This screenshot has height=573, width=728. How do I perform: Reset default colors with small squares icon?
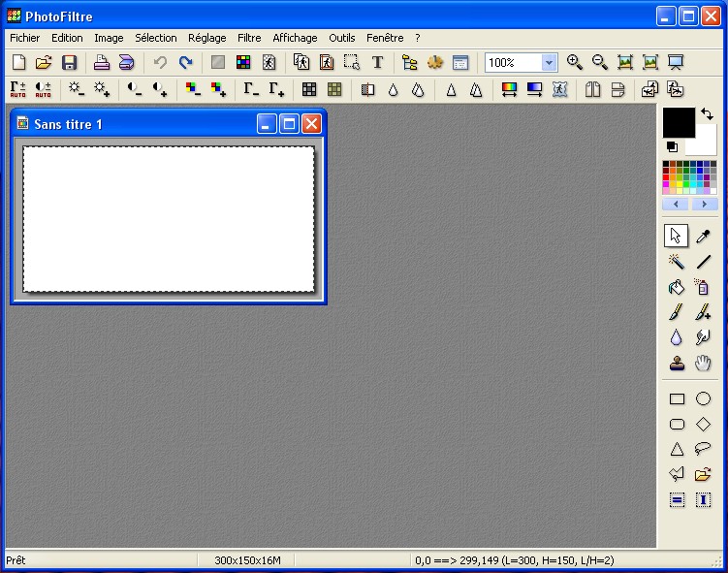pyautogui.click(x=672, y=147)
